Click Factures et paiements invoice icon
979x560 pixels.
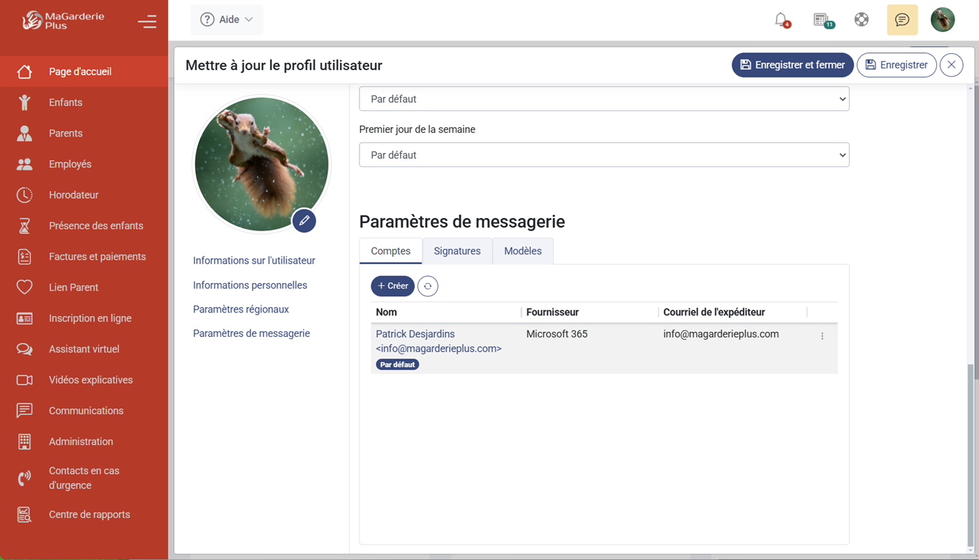click(x=24, y=257)
